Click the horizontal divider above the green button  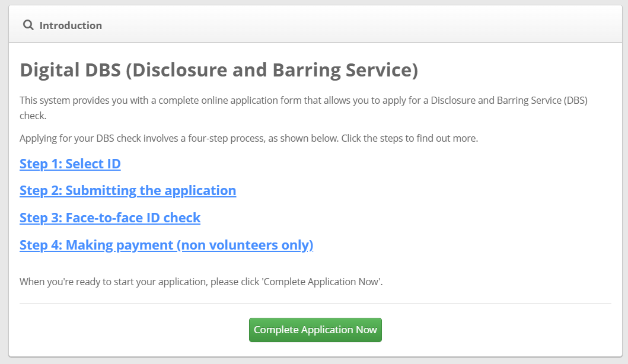315,304
